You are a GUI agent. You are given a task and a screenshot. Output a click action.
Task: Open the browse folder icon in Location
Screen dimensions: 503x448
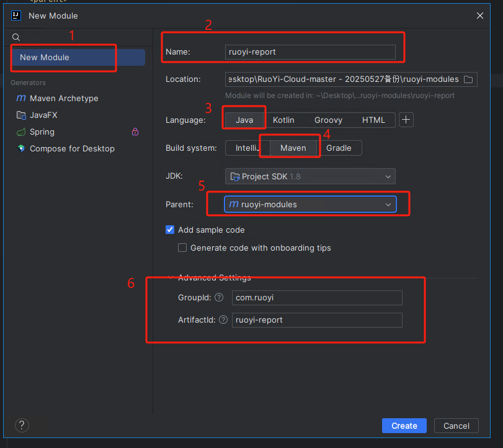(x=468, y=79)
